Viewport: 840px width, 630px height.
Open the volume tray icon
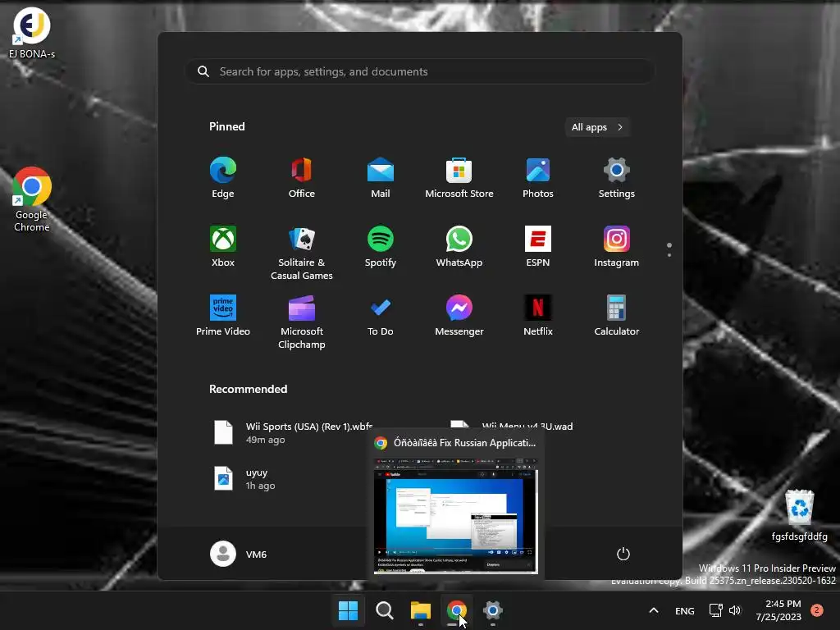point(735,610)
